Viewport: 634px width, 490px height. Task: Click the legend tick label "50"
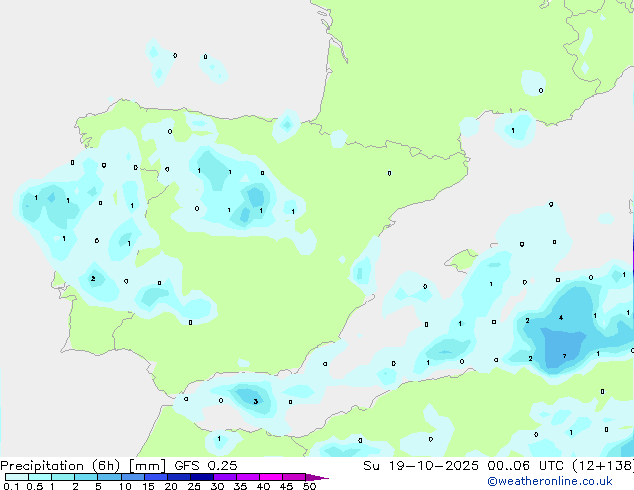(x=309, y=486)
